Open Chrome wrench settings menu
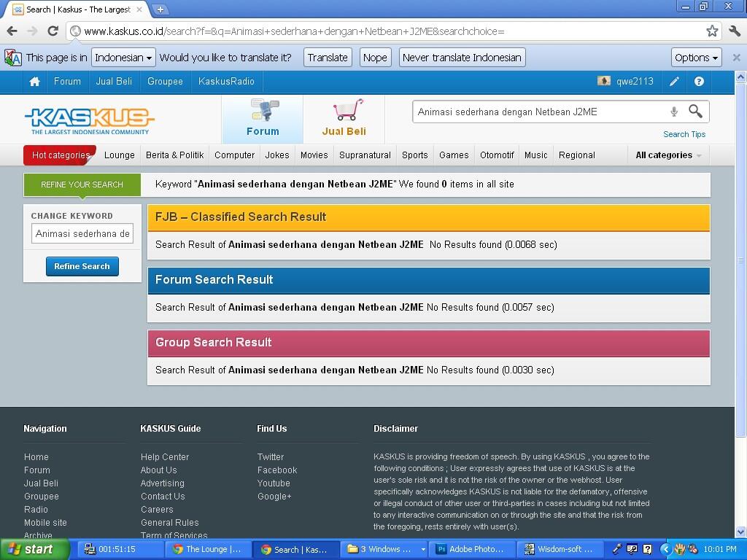The image size is (747, 560). click(734, 31)
